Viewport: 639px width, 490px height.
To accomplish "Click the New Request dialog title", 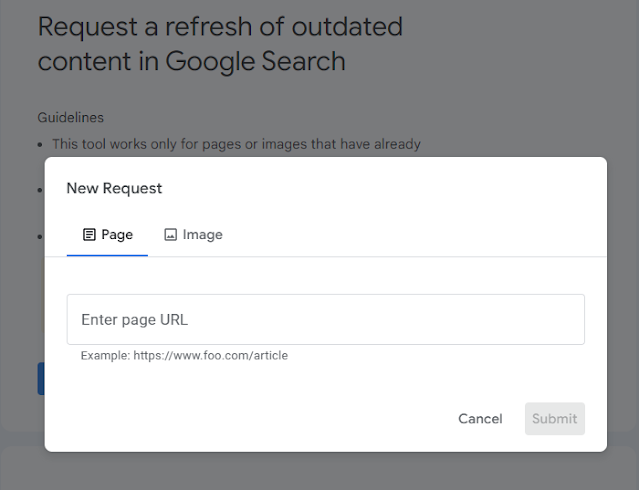I will pos(114,188).
